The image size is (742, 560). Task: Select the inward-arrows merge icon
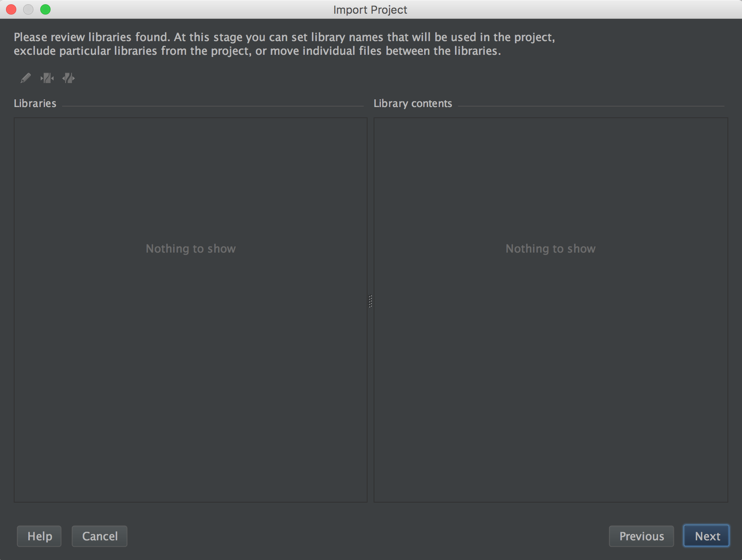(x=47, y=78)
